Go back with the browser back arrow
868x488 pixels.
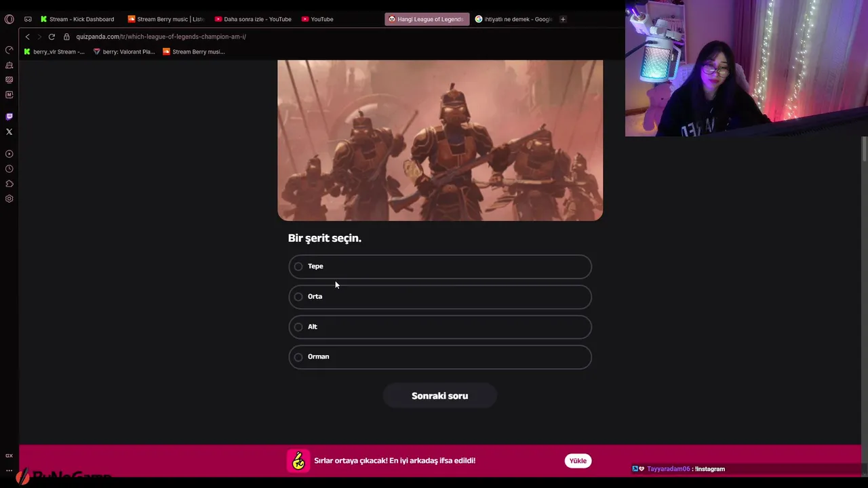click(x=27, y=37)
